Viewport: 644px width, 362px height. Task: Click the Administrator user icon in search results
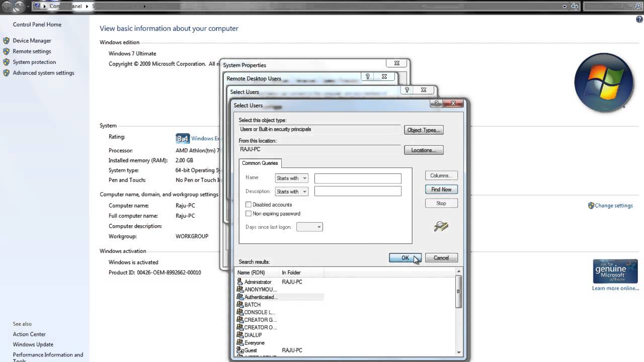[240, 282]
